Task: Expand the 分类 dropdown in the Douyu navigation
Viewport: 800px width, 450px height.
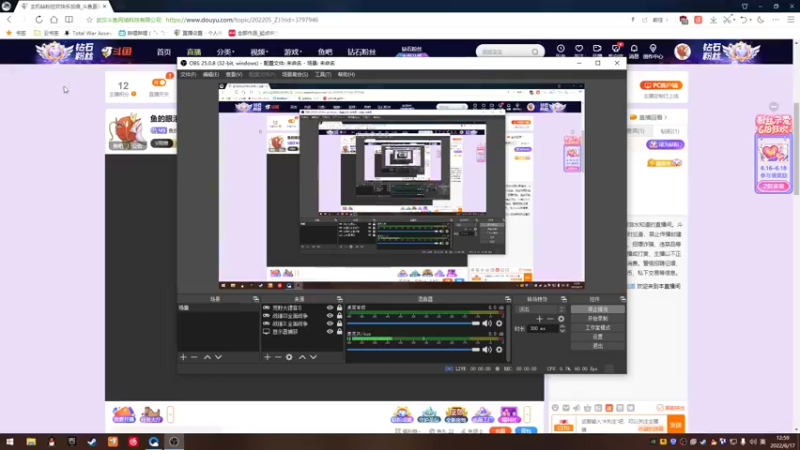Action: pyautogui.click(x=225, y=52)
